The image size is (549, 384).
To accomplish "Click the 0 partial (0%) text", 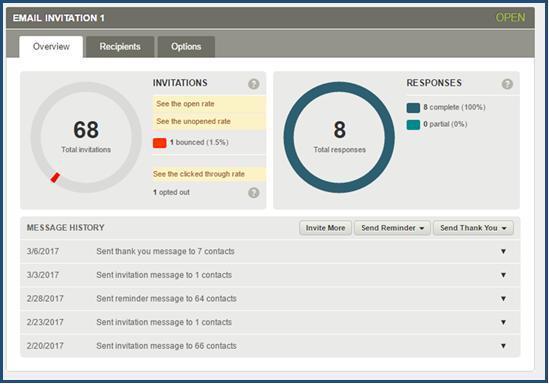I will point(445,124).
